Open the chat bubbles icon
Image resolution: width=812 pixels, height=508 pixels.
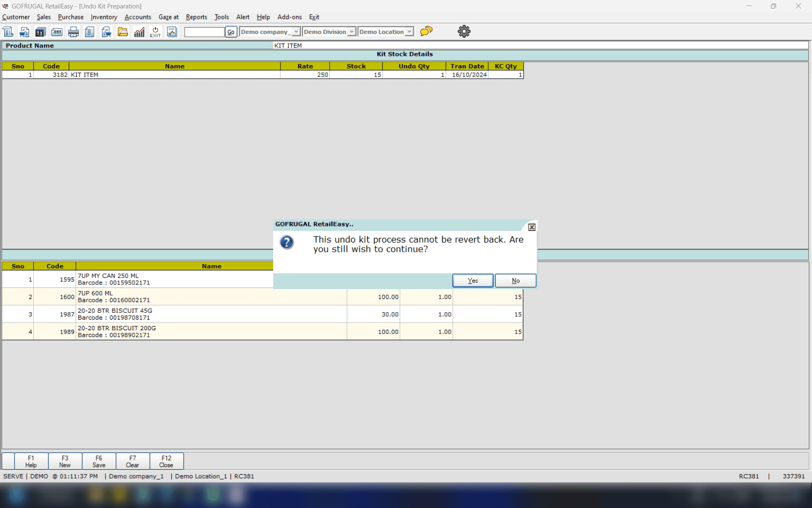[x=426, y=31]
